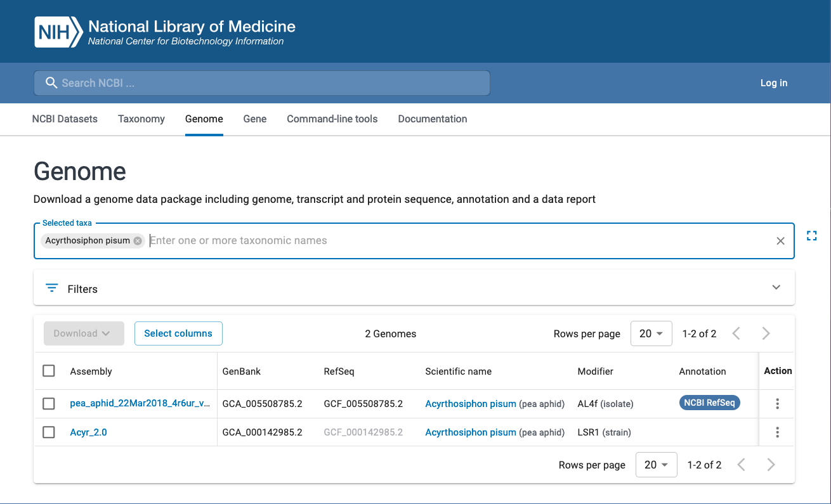Go to previous page using the bottom pagination arrow
This screenshot has height=504, width=831.
tap(741, 465)
